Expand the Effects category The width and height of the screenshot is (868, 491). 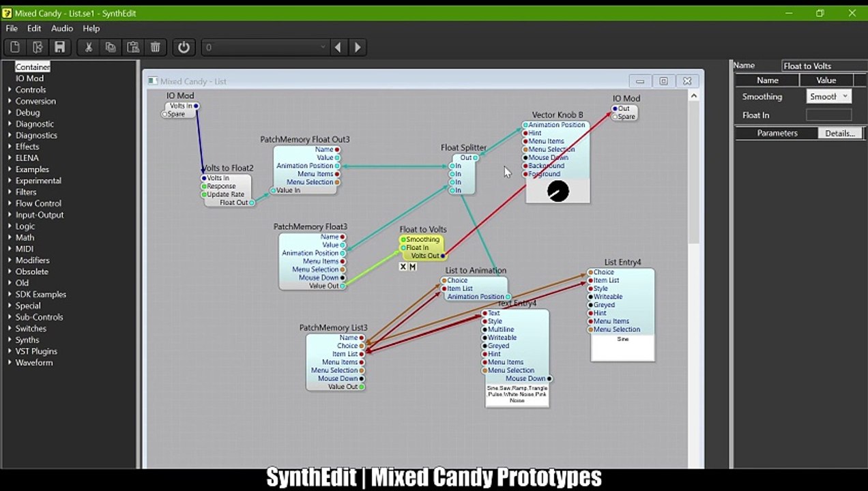[10, 147]
